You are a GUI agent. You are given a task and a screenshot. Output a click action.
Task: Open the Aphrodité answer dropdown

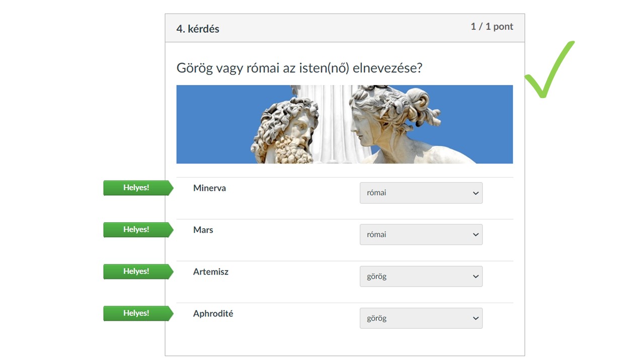point(421,318)
